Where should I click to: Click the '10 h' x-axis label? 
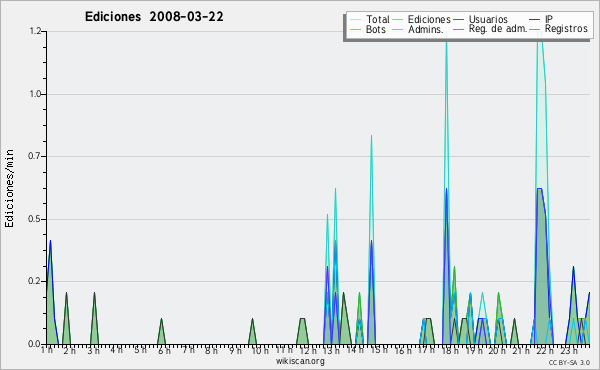point(260,350)
